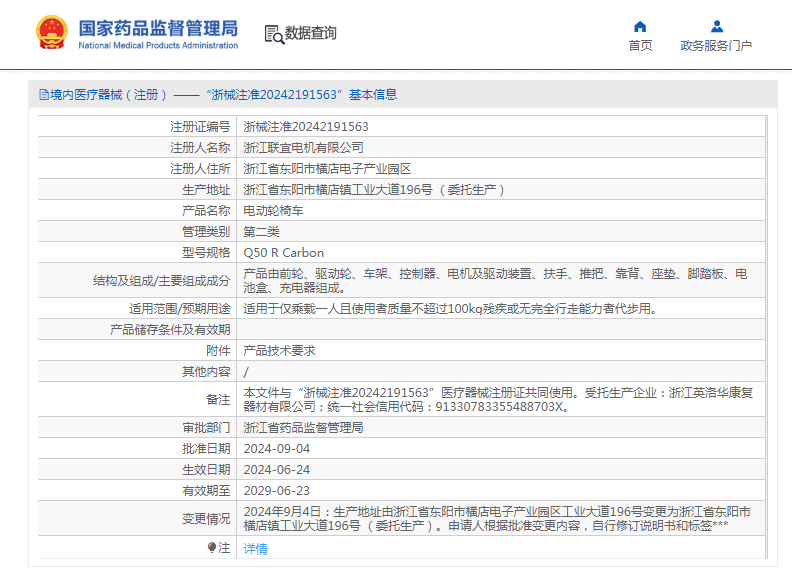The width and height of the screenshot is (792, 579).
Task: Click the 型号规格 row label
Action: 206,253
